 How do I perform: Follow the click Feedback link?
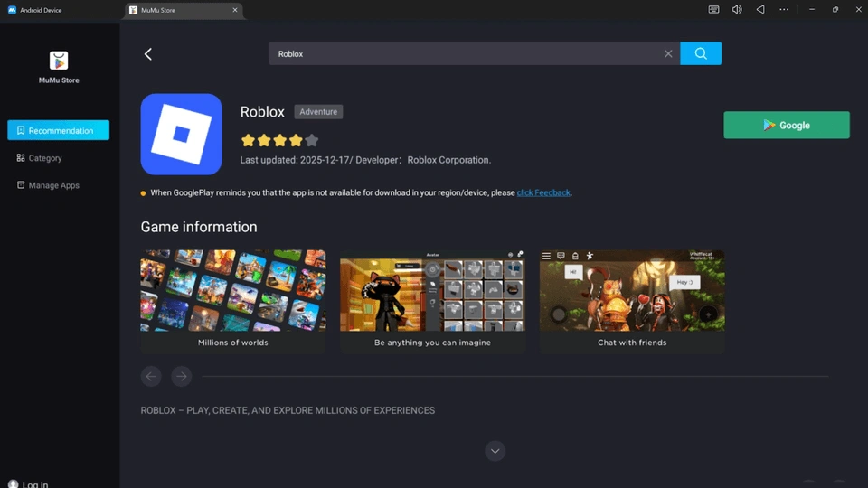(x=543, y=192)
